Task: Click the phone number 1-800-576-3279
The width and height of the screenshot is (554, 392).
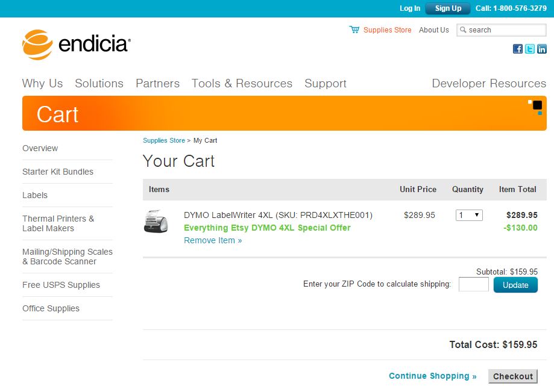Action: pos(520,8)
